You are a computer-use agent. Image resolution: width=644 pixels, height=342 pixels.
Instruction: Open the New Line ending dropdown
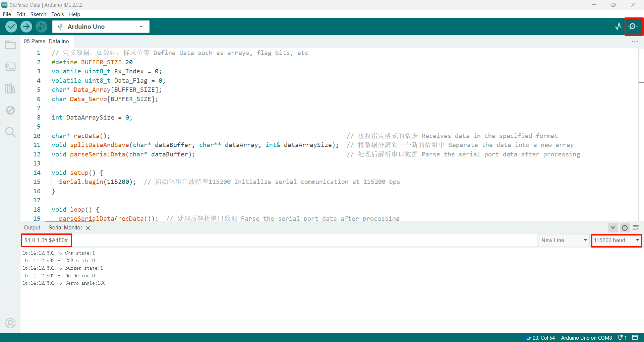pyautogui.click(x=564, y=240)
